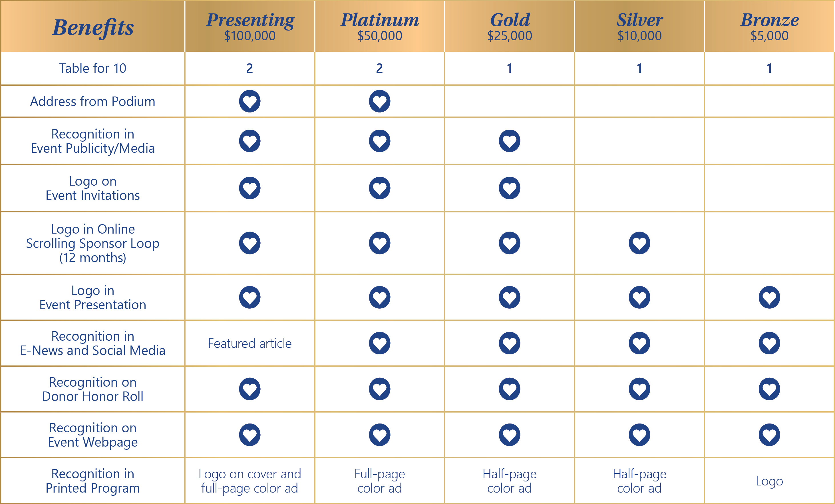835x504 pixels.
Task: Click the Silver 'Half-page color ad' cell
Action: [x=639, y=481]
